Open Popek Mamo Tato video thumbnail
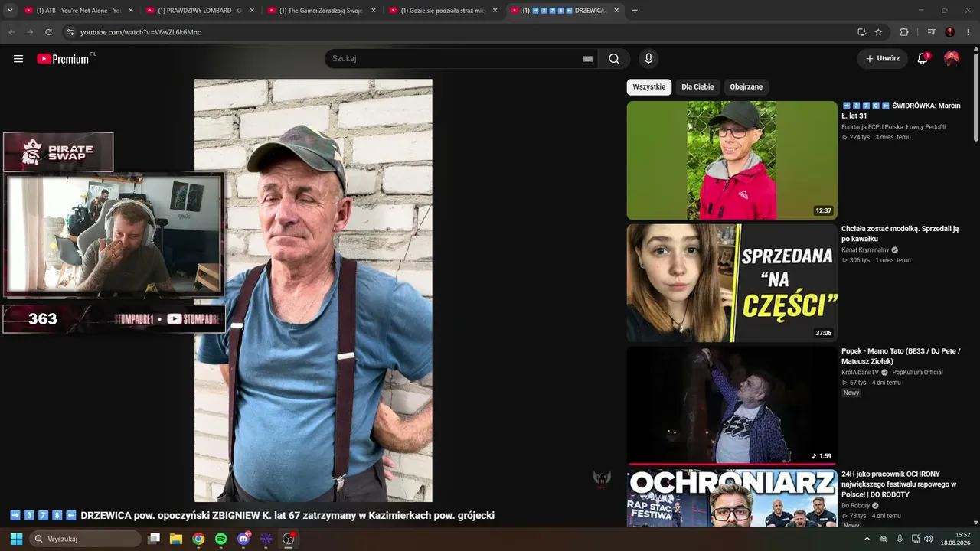The width and height of the screenshot is (980, 551). [732, 406]
